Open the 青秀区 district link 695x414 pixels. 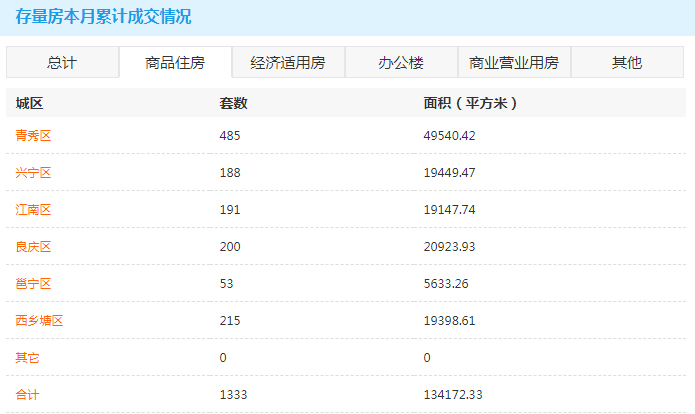[x=33, y=135]
